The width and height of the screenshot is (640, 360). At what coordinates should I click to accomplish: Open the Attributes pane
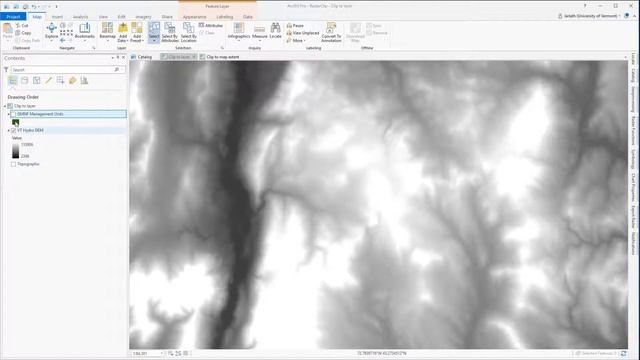click(211, 25)
